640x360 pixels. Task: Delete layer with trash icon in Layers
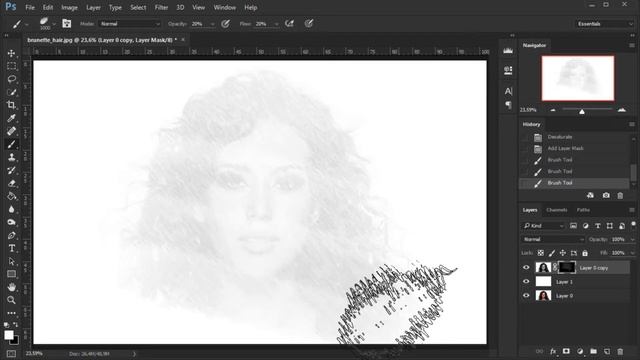point(620,351)
